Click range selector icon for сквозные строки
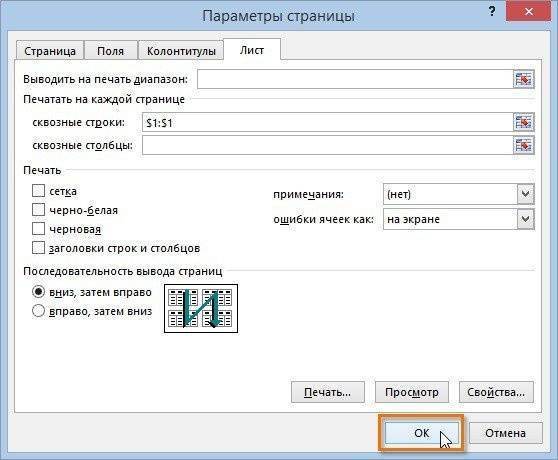The height and width of the screenshot is (460, 558). tap(523, 123)
